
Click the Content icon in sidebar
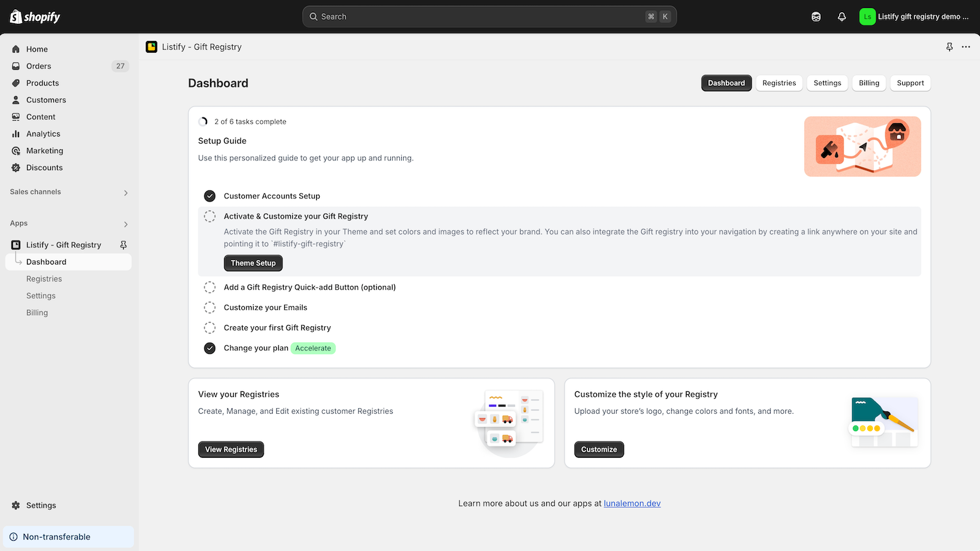(x=16, y=117)
